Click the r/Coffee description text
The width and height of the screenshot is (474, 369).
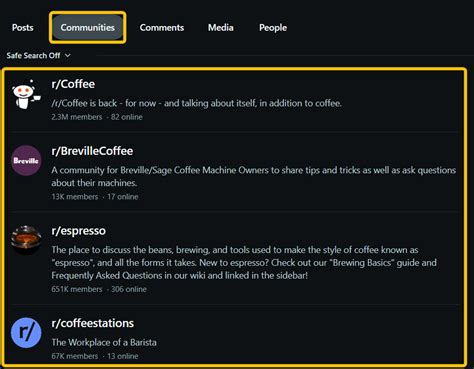pos(197,103)
